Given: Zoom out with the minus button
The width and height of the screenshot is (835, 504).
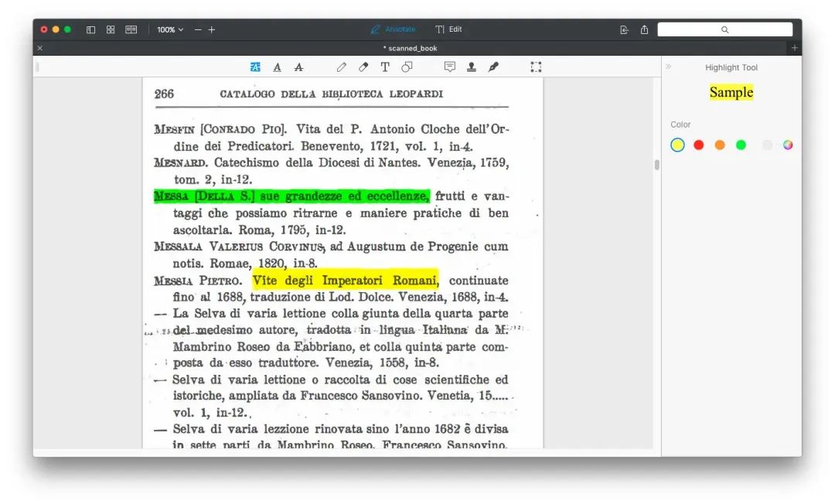Looking at the screenshot, I should click(198, 30).
